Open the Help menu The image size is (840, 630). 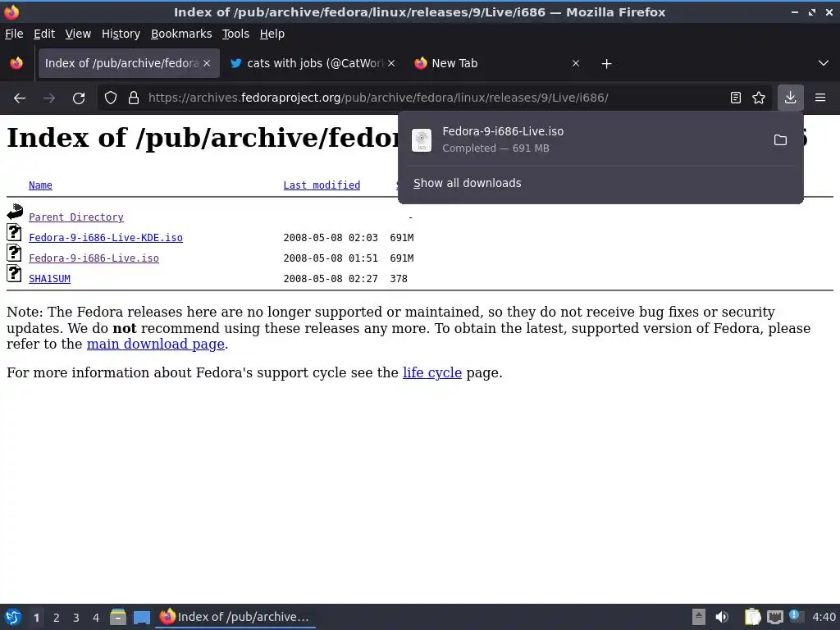pos(272,34)
